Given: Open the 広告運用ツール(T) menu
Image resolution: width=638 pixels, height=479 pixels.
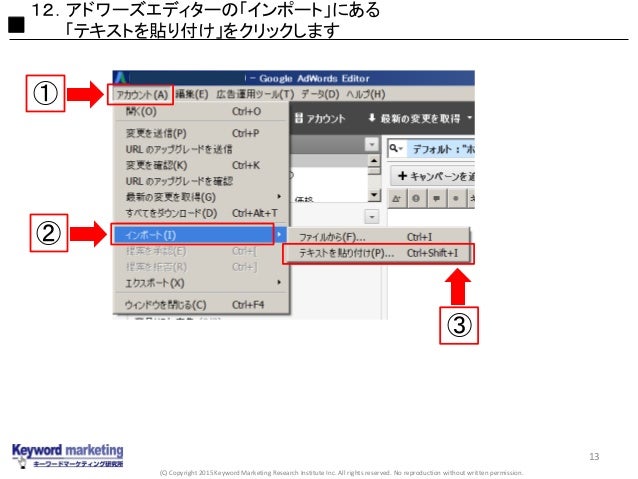Looking at the screenshot, I should [255, 94].
